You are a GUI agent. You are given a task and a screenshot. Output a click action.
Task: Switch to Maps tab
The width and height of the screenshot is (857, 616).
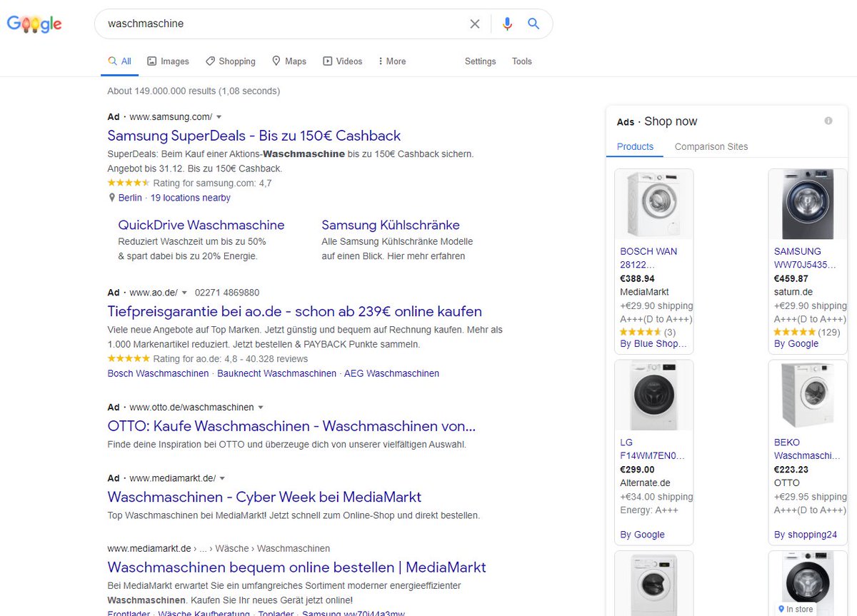(289, 61)
